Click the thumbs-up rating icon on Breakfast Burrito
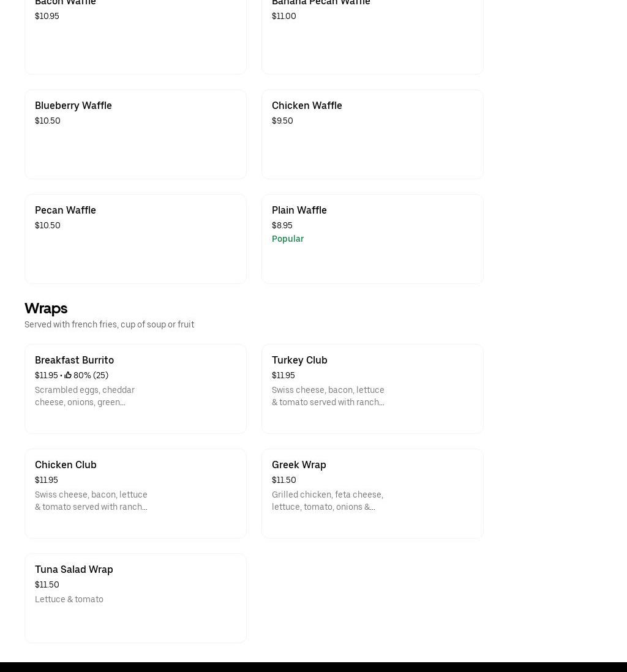The image size is (627, 672). coord(68,375)
